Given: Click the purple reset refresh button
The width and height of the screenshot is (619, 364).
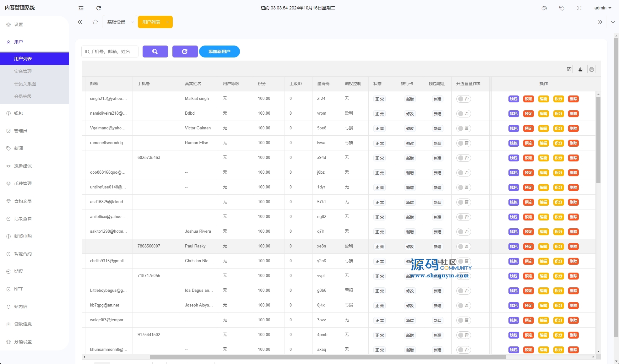Looking at the screenshot, I should point(185,52).
